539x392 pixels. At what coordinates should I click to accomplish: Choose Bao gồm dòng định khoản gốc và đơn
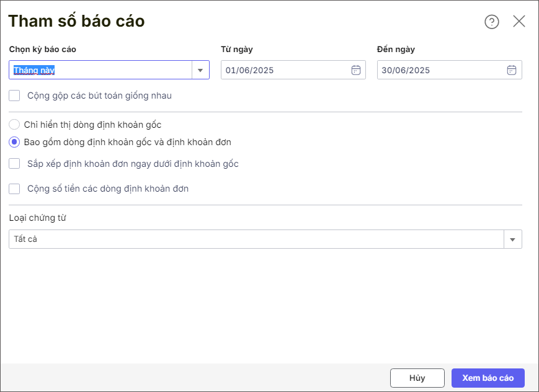pyautogui.click(x=14, y=142)
